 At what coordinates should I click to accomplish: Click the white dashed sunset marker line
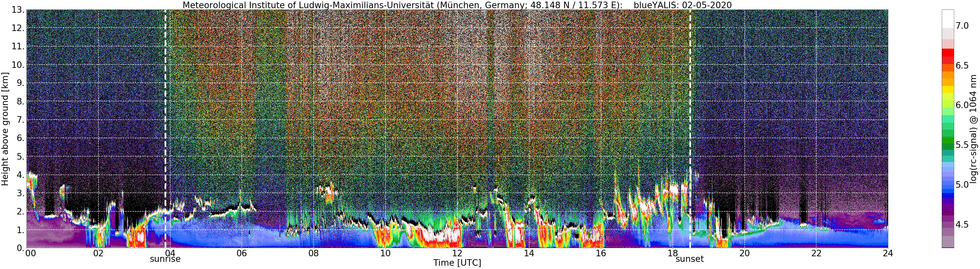(690, 129)
